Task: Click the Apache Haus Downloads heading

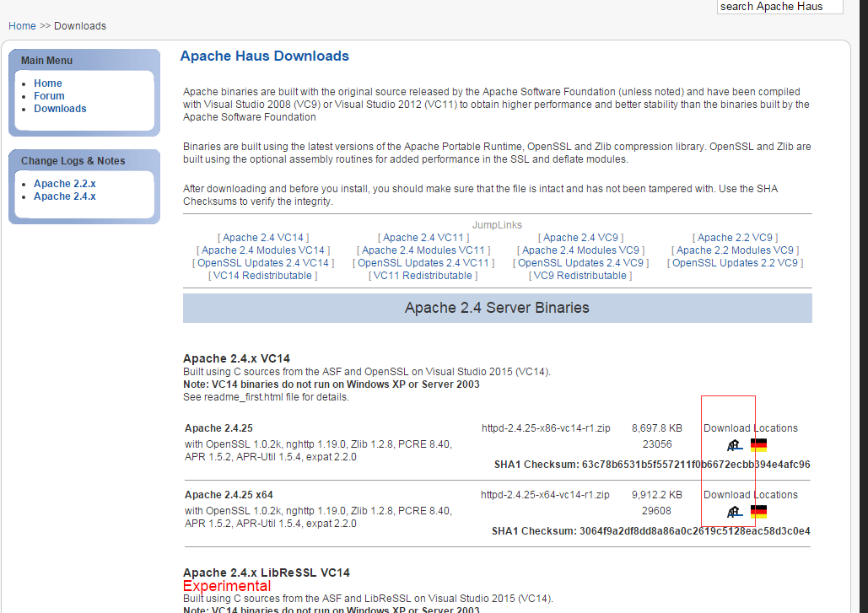Action: point(265,56)
